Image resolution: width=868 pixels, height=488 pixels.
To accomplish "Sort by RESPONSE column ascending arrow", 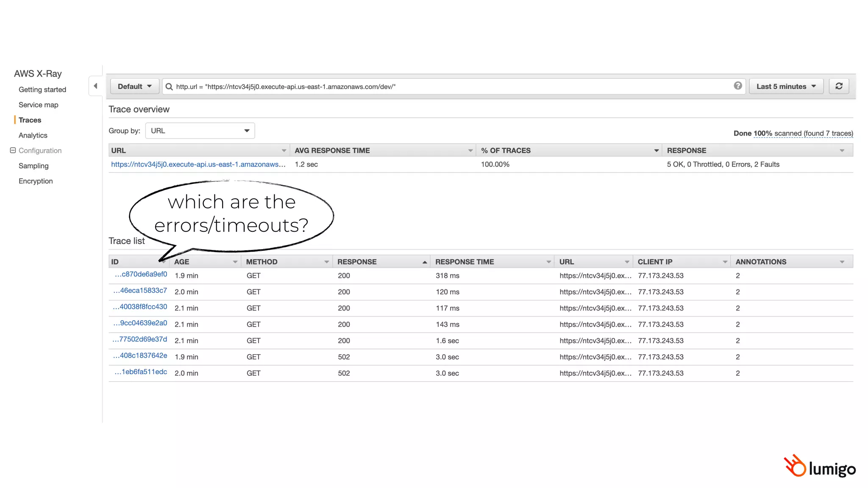I will 424,262.
